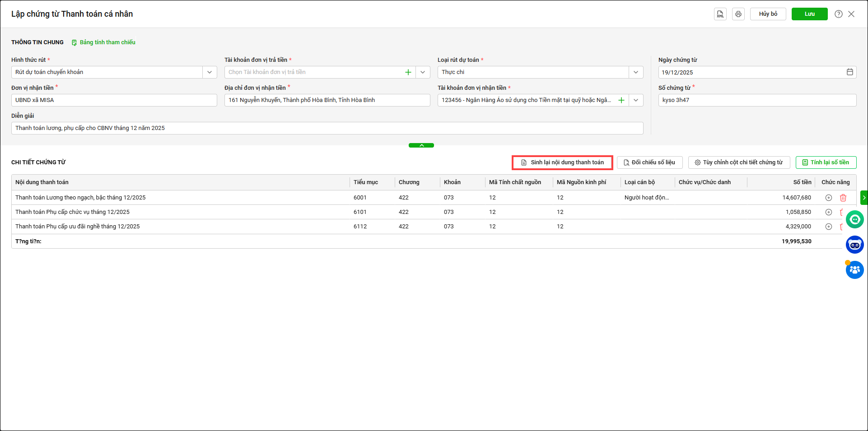
Task: Collapse the Thông tin chung section
Action: pos(421,145)
